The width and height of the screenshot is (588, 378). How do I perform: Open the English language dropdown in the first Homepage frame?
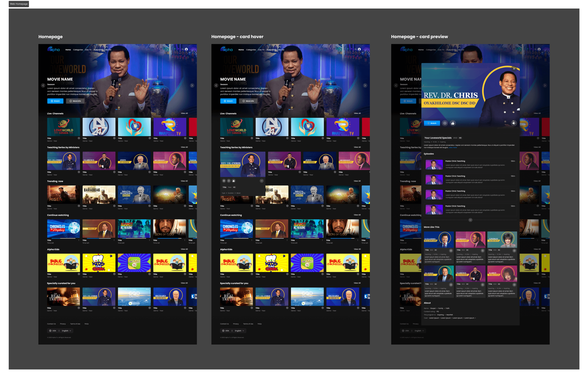(66, 331)
